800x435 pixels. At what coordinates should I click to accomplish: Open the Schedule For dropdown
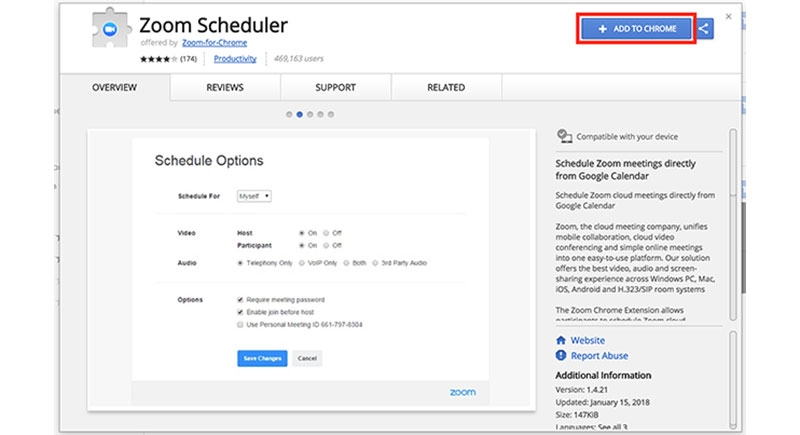click(254, 196)
